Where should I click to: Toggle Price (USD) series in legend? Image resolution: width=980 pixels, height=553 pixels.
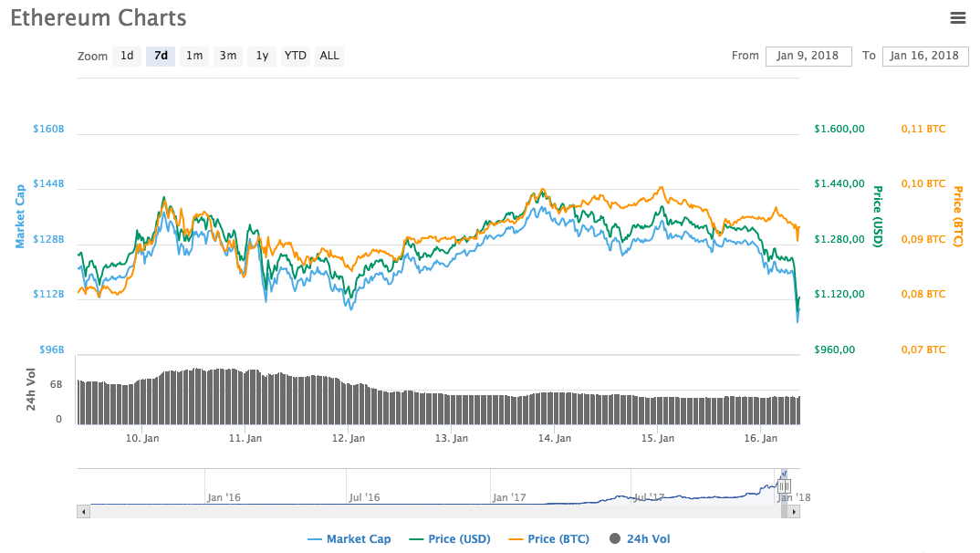pos(450,538)
